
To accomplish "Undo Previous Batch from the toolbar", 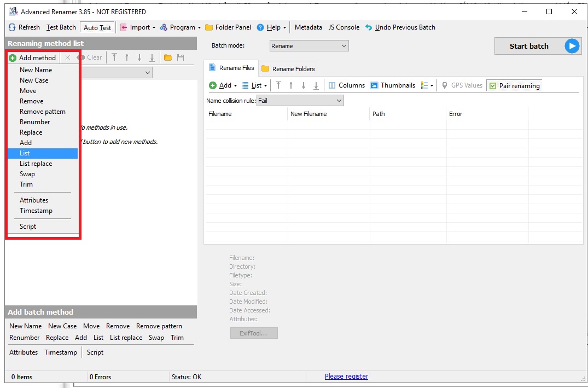I will tap(400, 27).
